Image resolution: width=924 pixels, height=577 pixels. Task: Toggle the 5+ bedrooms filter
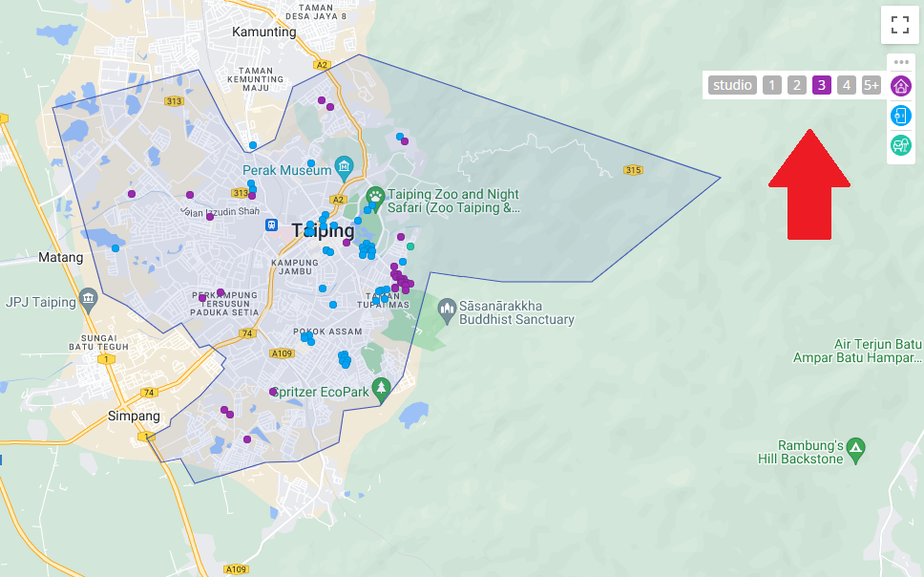[x=871, y=85]
